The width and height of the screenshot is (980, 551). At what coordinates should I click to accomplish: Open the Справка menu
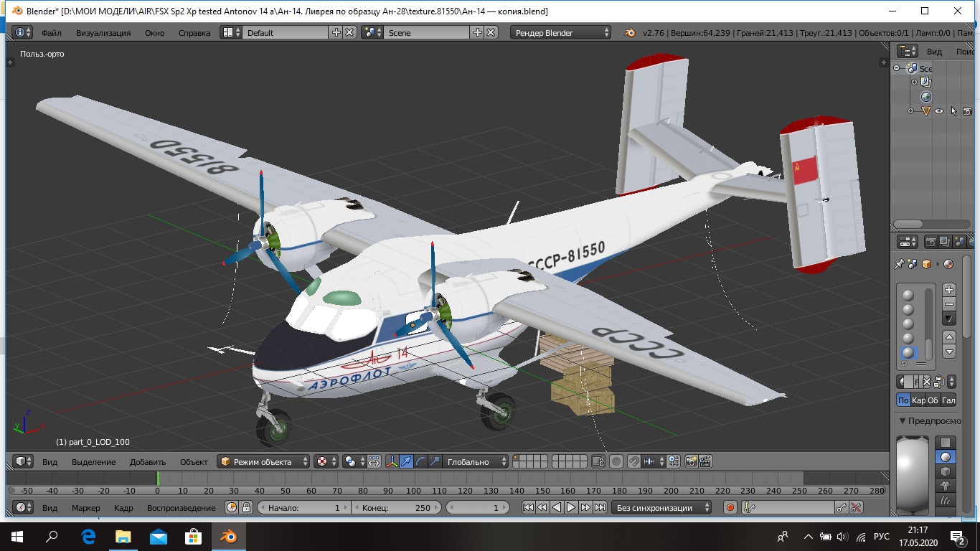tap(194, 33)
